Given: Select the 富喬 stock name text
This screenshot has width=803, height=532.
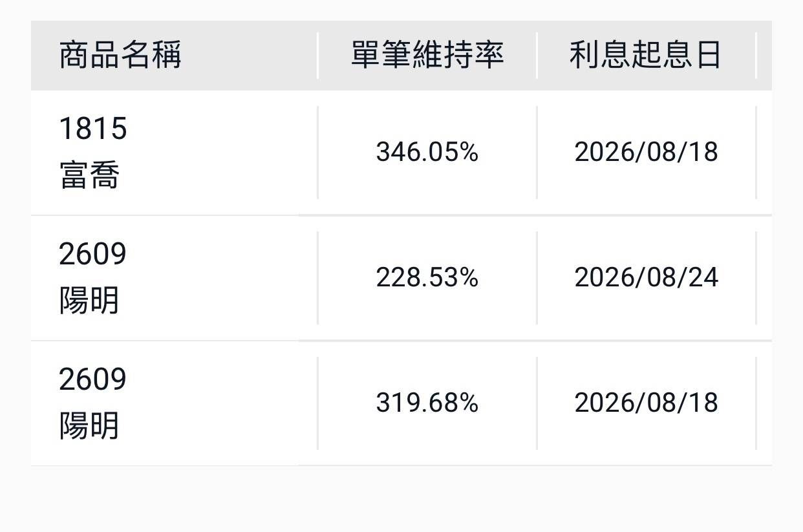Looking at the screenshot, I should pyautogui.click(x=89, y=176).
